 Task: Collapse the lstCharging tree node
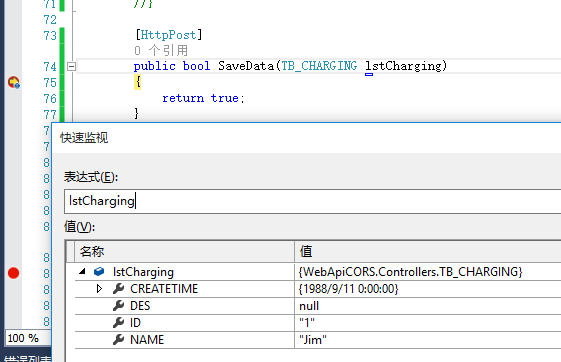click(82, 272)
